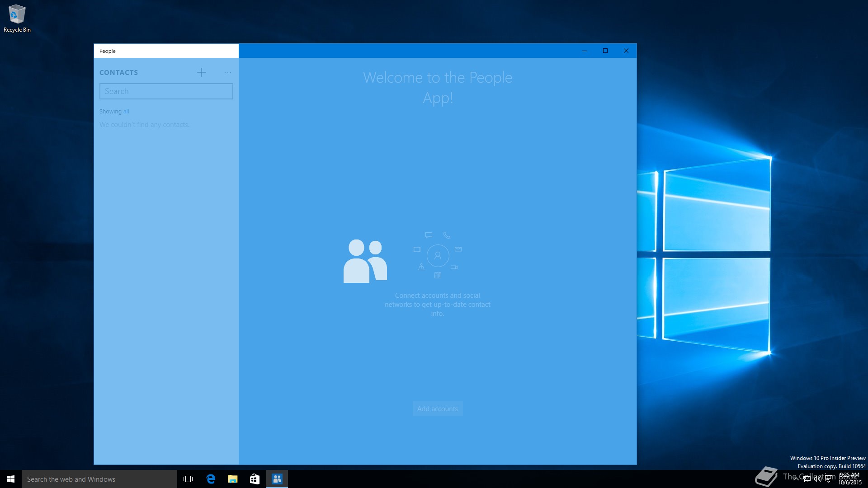This screenshot has height=488, width=868.
Task: Launch Microsoft Edge from the taskbar
Action: (x=211, y=479)
